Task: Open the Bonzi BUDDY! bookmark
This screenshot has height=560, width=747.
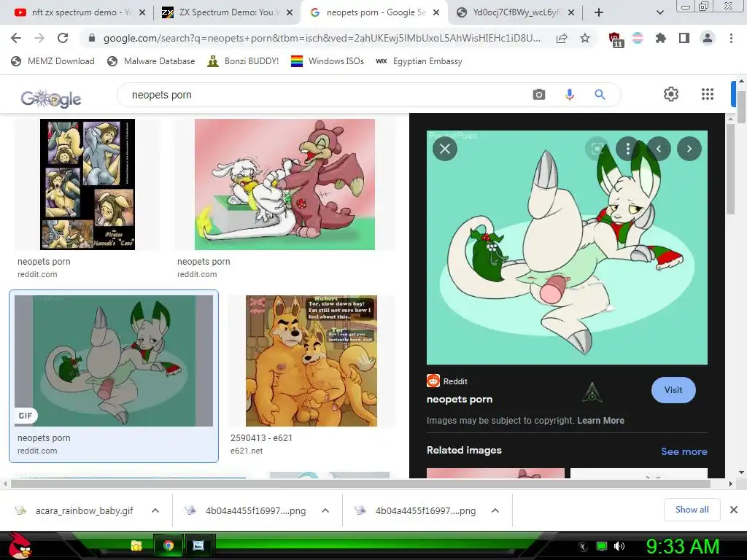Action: click(x=243, y=61)
